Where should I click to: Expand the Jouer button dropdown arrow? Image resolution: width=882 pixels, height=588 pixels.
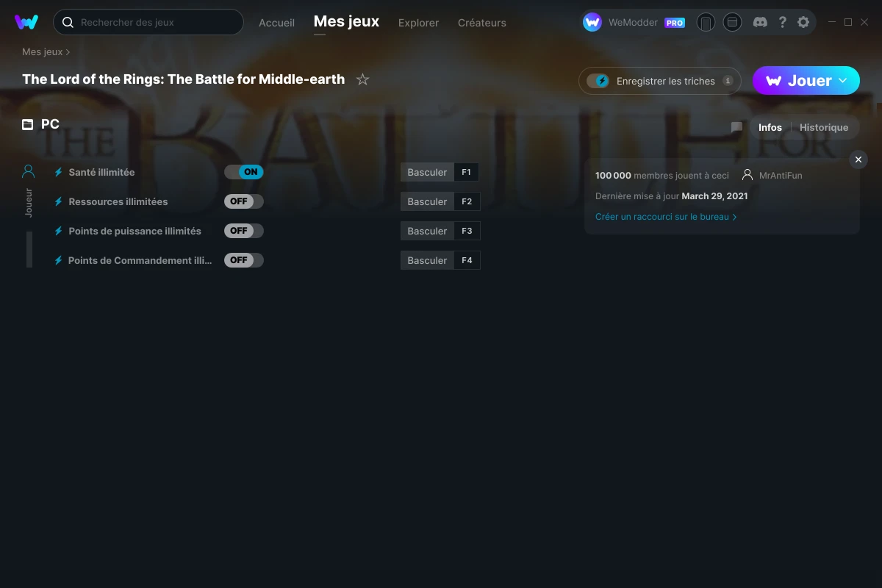click(x=843, y=80)
